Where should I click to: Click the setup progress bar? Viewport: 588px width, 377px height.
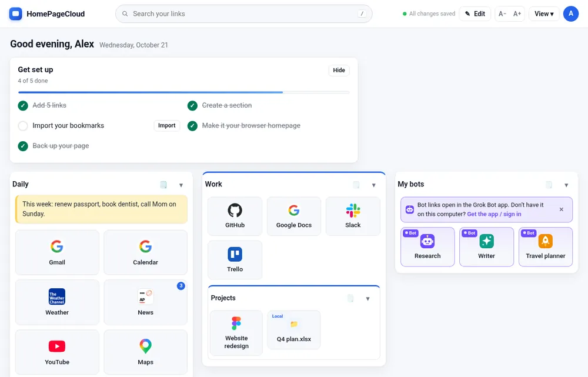point(183,92)
